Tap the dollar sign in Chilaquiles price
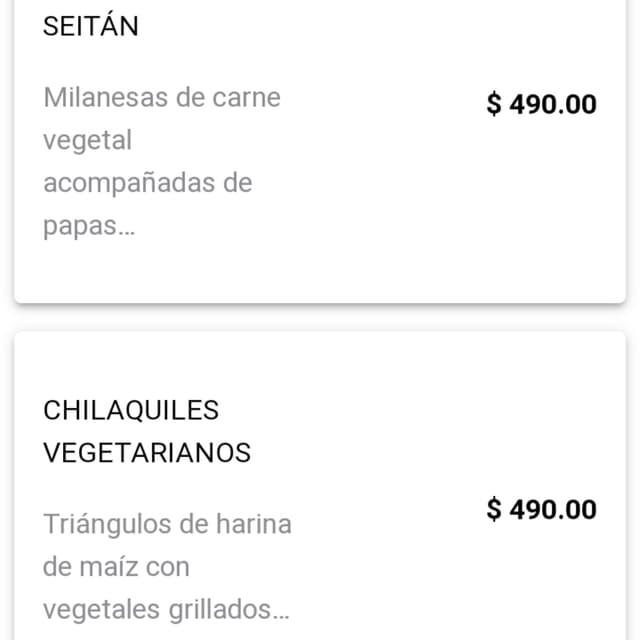The image size is (640, 640). click(494, 509)
